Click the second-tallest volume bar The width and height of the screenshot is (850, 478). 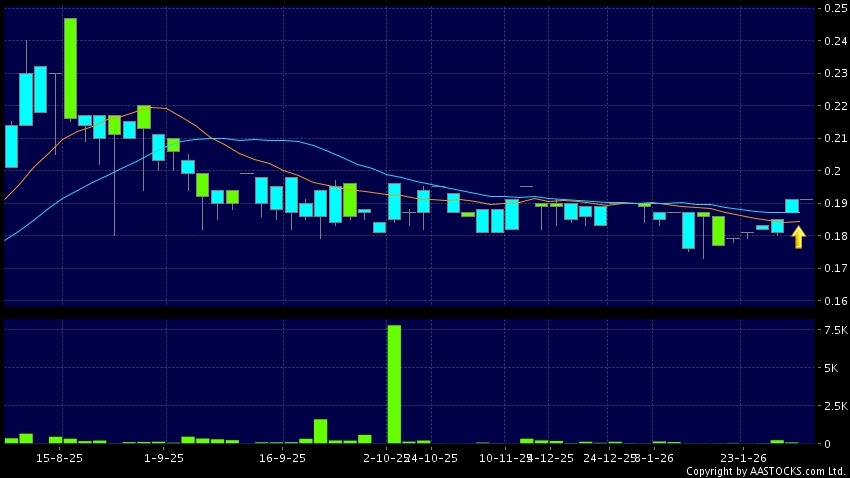[320, 431]
